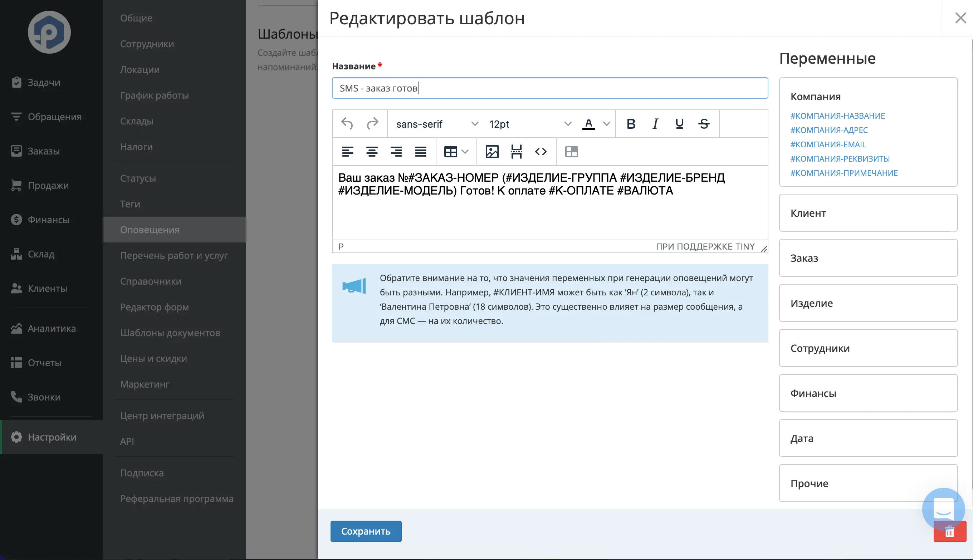Open График работы settings section
Image resolution: width=973 pixels, height=560 pixels.
pos(175,95)
